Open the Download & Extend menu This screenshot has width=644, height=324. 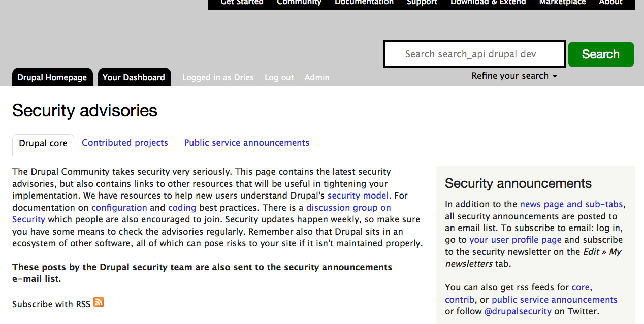[x=488, y=3]
